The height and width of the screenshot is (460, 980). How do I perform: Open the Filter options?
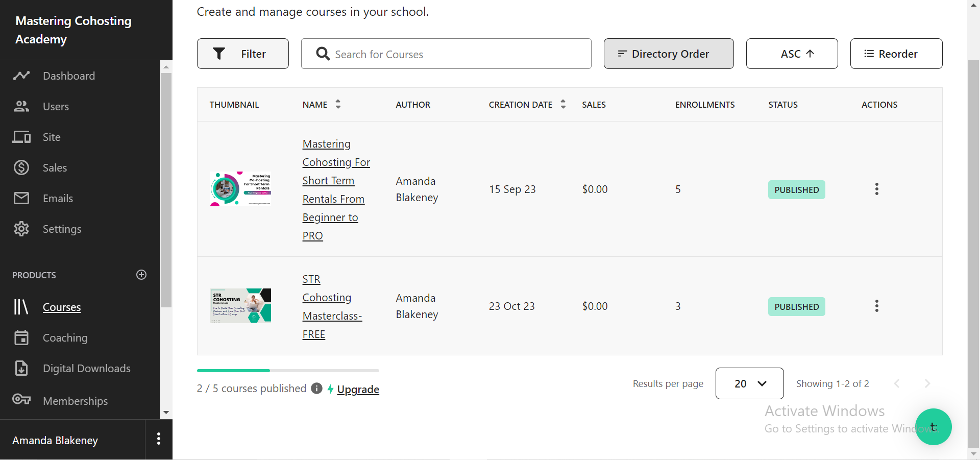(x=242, y=54)
